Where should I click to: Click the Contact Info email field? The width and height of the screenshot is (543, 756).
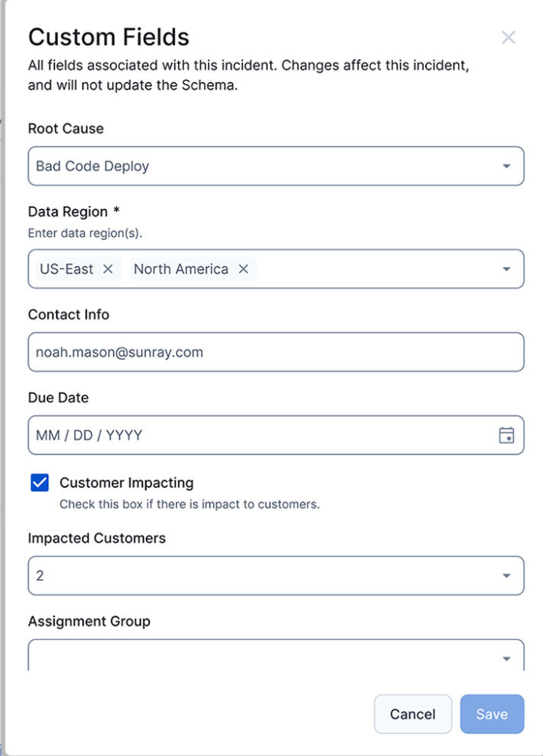click(x=274, y=352)
